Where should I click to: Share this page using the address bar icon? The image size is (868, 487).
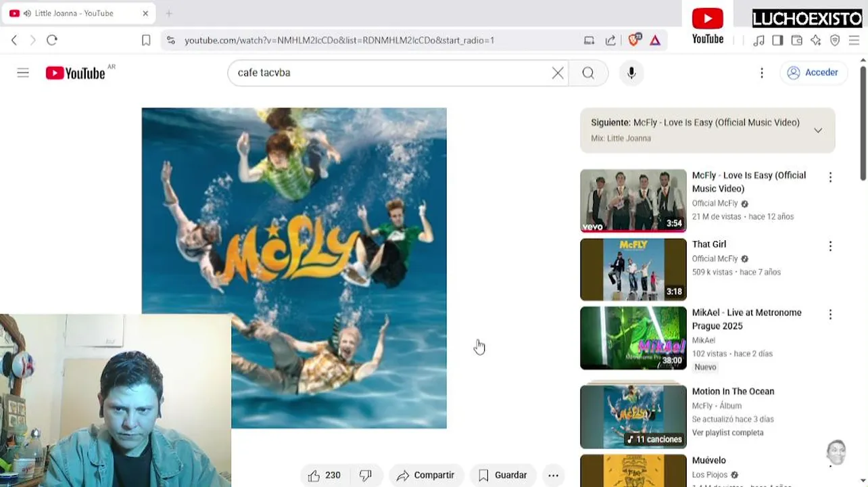point(610,41)
